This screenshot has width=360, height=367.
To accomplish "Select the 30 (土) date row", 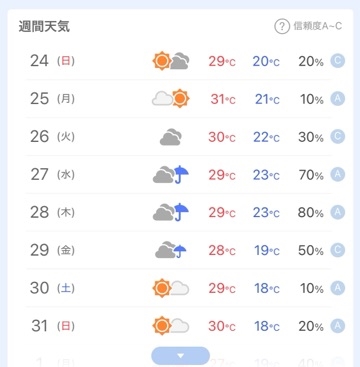I will [179, 288].
